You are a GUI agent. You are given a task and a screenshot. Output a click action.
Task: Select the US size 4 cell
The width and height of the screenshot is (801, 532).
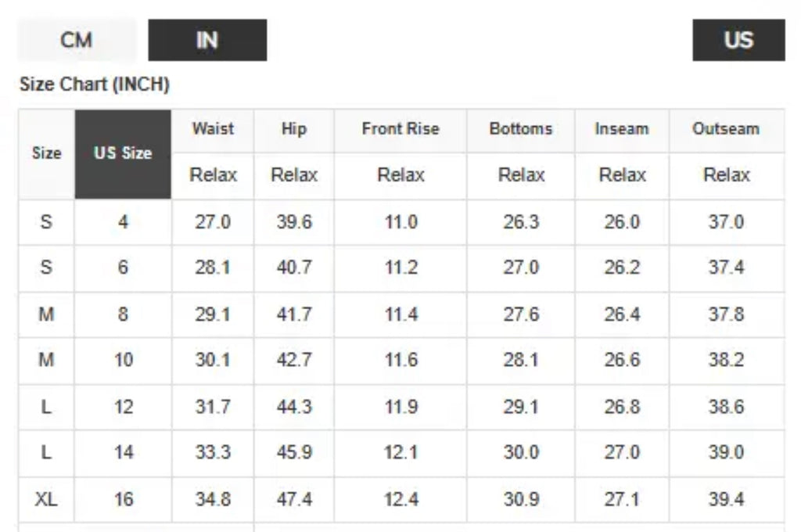[123, 222]
